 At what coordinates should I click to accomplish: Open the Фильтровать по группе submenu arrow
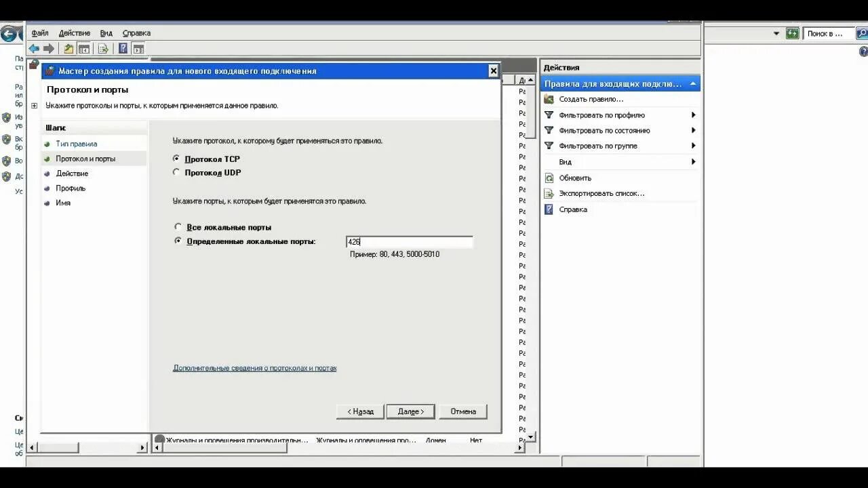coord(694,146)
